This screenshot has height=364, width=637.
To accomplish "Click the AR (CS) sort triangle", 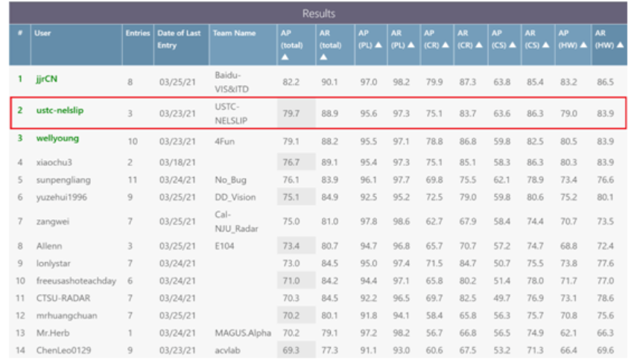I will (x=545, y=45).
